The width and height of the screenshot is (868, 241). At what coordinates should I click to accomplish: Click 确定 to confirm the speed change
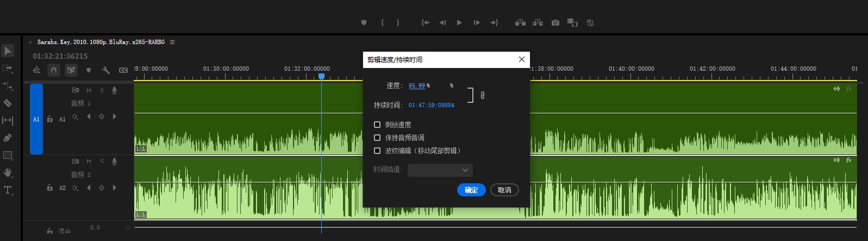471,190
